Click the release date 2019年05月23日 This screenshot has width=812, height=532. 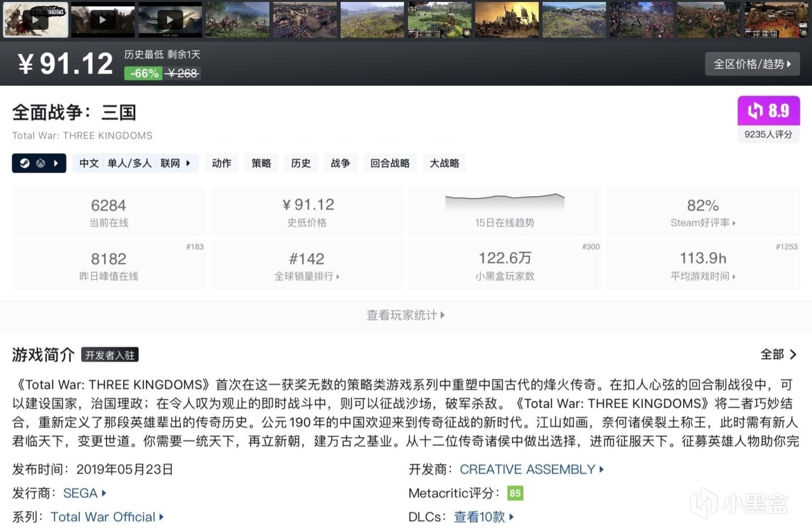point(124,470)
